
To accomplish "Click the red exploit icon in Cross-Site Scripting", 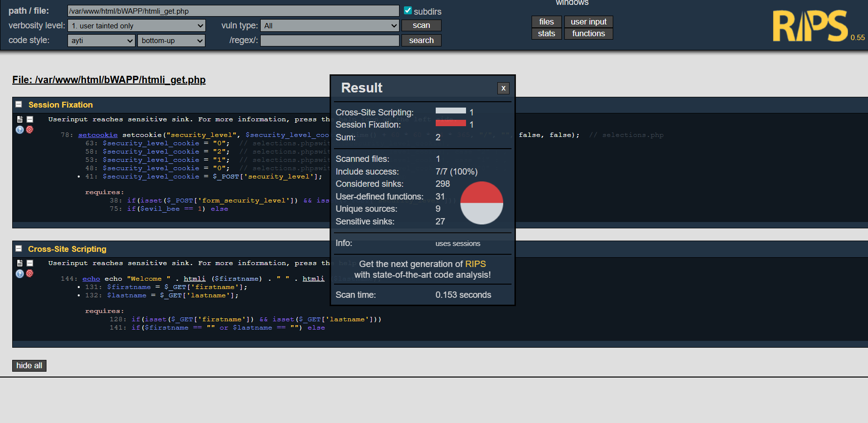I will (x=30, y=273).
